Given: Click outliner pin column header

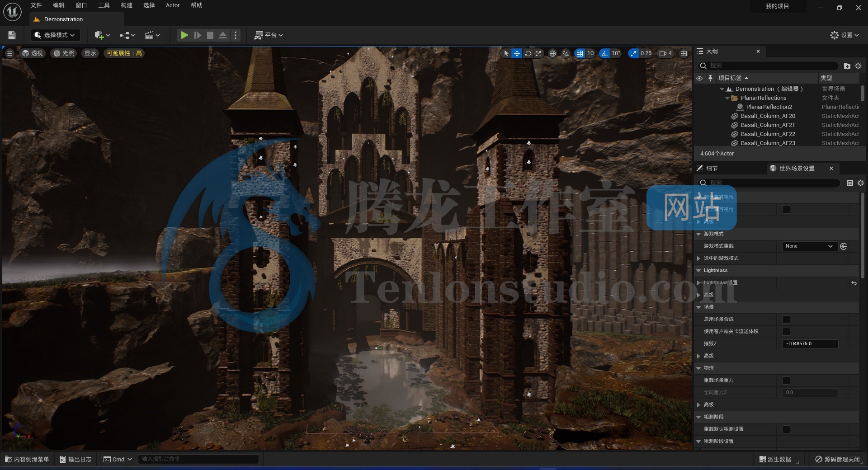Looking at the screenshot, I should 710,78.
